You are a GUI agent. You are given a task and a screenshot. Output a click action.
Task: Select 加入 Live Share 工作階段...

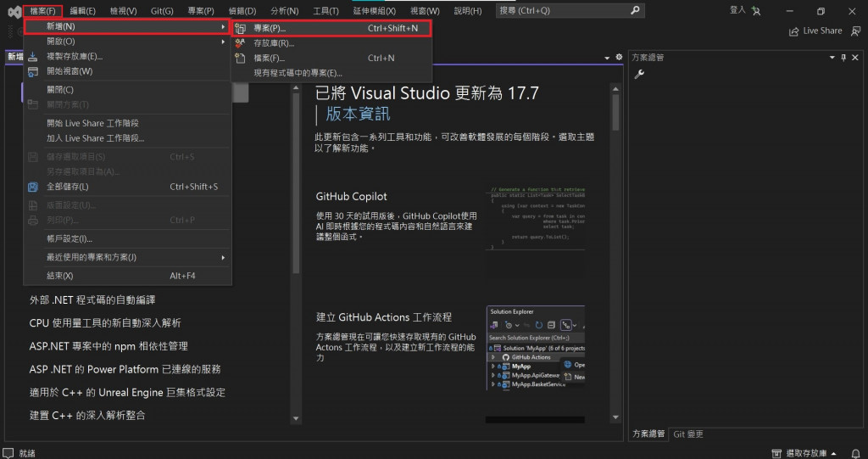128,138
